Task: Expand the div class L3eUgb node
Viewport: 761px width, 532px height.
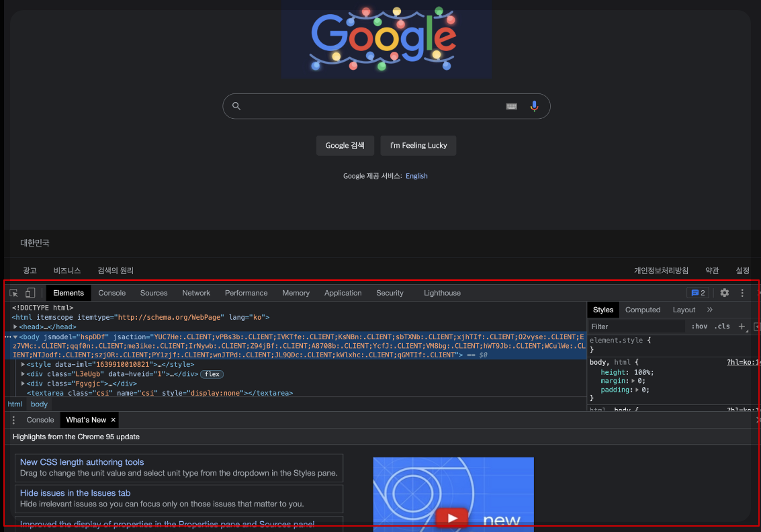Action: [x=23, y=373]
